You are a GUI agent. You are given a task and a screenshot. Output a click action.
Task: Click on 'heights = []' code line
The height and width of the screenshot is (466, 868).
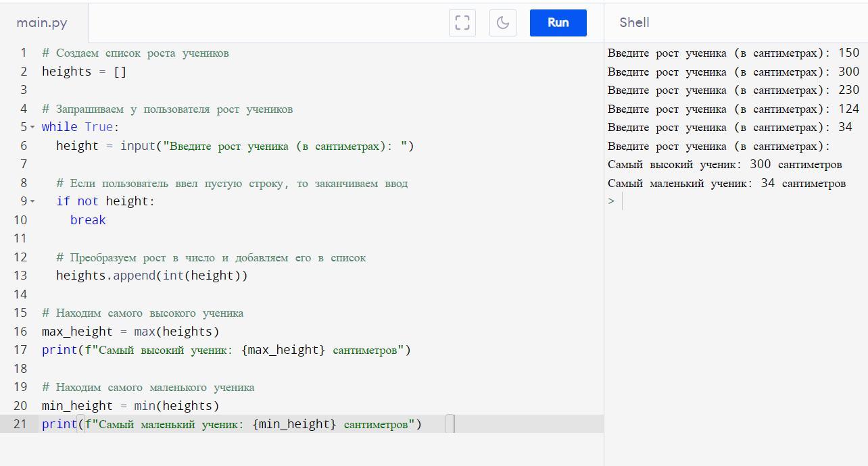pos(84,72)
